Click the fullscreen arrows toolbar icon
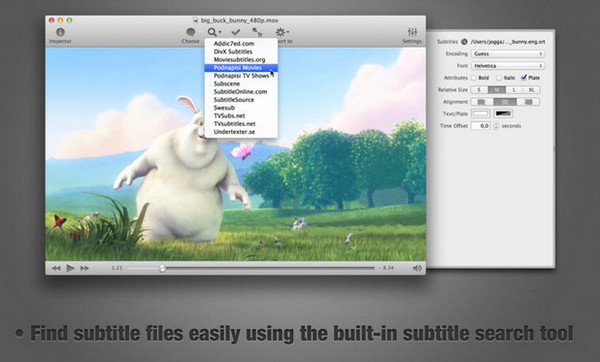This screenshot has height=362, width=600. point(257,32)
